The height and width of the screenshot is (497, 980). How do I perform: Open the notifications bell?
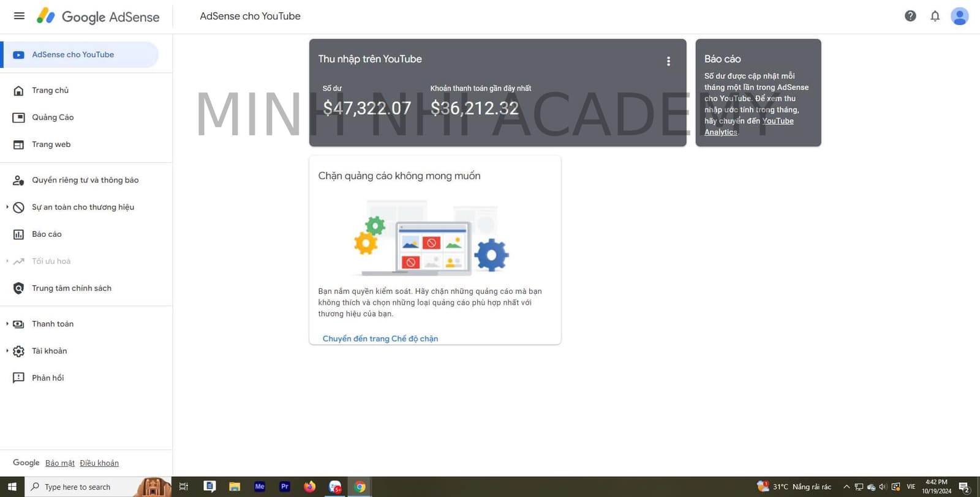click(935, 16)
